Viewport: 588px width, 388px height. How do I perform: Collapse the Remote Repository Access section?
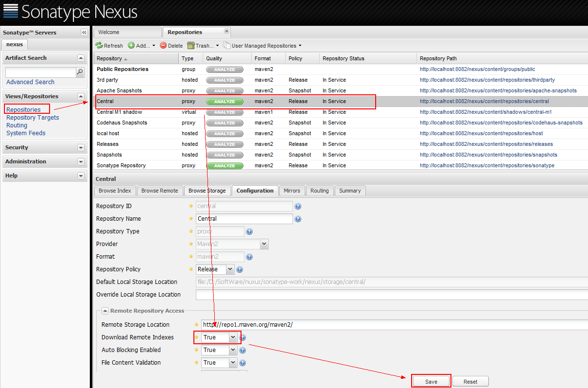click(x=105, y=311)
